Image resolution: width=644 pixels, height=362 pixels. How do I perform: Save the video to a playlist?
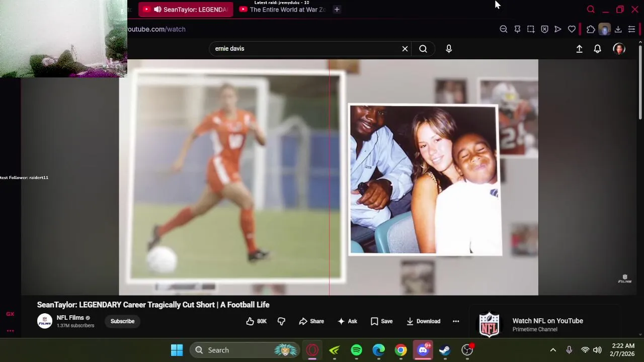coord(381,321)
